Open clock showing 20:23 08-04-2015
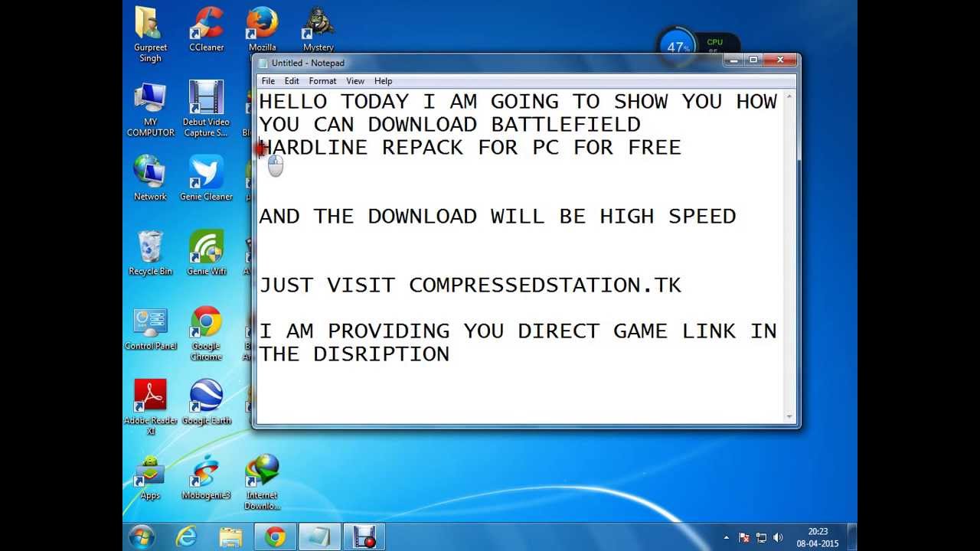This screenshot has width=980, height=551. 818,537
